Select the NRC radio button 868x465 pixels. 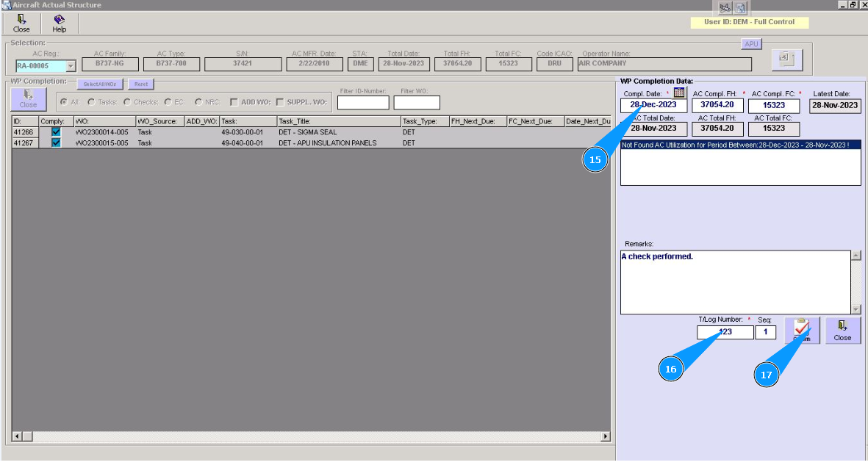click(198, 102)
